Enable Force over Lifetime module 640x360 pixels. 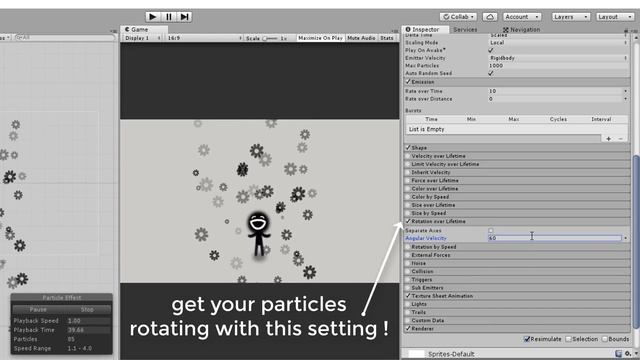click(408, 180)
